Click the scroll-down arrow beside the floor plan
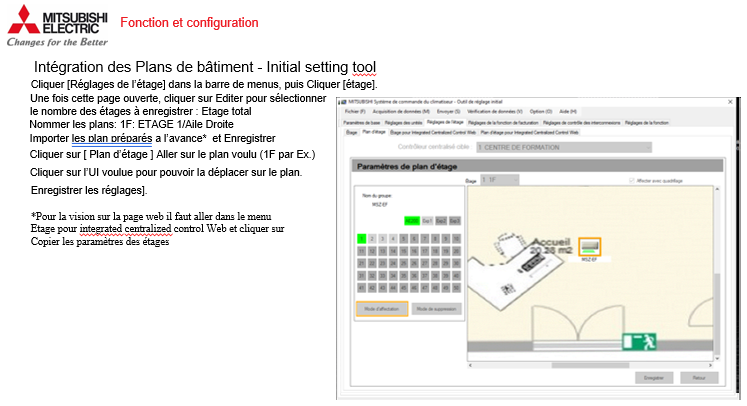This screenshot has width=747, height=406. tap(717, 358)
